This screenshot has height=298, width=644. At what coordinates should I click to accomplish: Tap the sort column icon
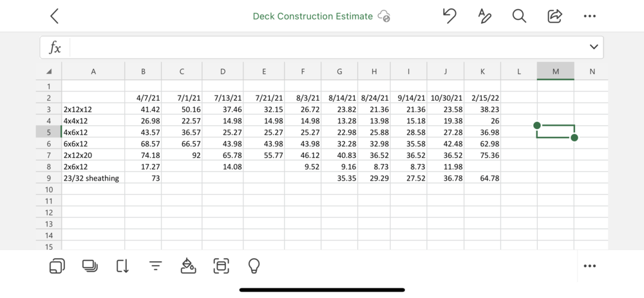122,265
